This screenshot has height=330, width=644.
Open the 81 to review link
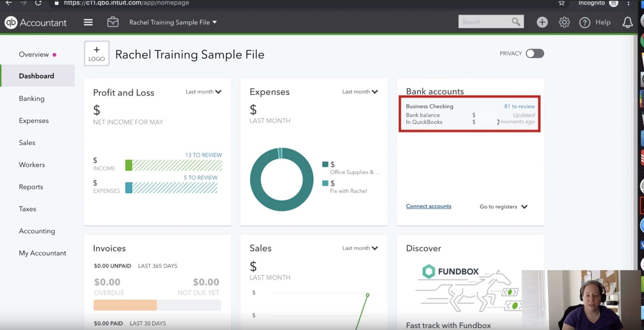[519, 106]
